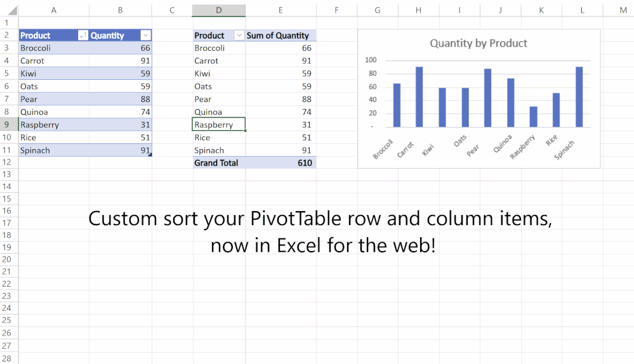Select column D header
634x364 pixels.
219,10
